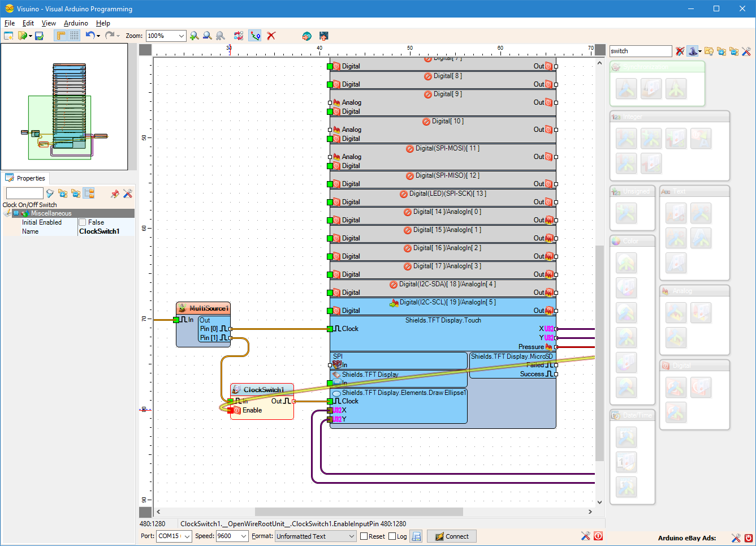Click the Save project toolbar icon
The width and height of the screenshot is (756, 546).
[39, 36]
